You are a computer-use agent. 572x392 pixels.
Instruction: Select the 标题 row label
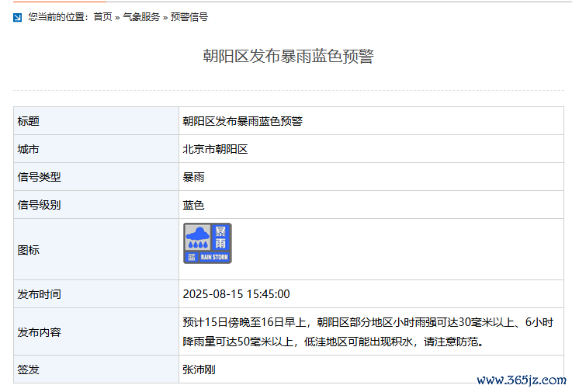coord(29,121)
